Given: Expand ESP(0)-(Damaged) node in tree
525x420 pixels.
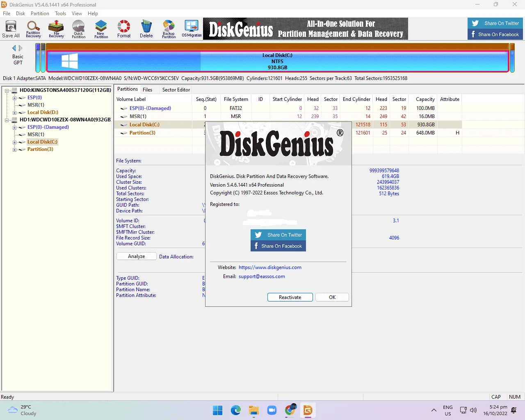Looking at the screenshot, I should tap(14, 128).
